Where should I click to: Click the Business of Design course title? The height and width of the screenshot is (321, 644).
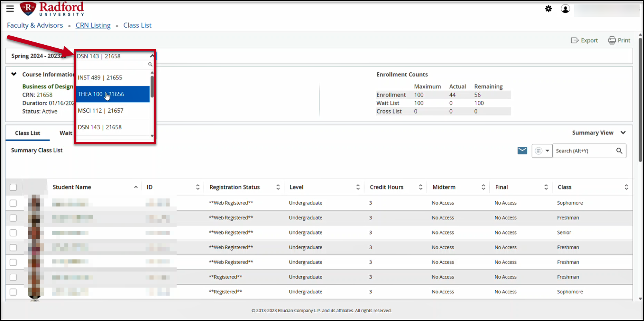tap(48, 86)
